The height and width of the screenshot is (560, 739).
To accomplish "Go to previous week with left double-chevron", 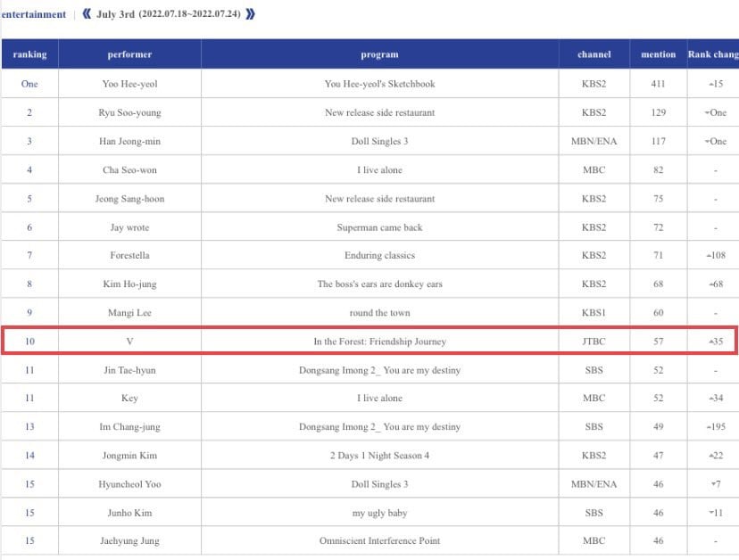I will (87, 14).
